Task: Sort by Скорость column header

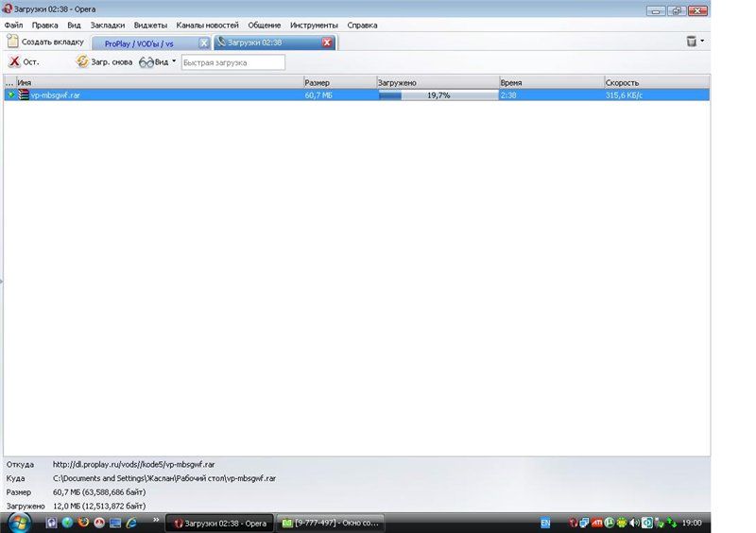Action: coord(657,82)
